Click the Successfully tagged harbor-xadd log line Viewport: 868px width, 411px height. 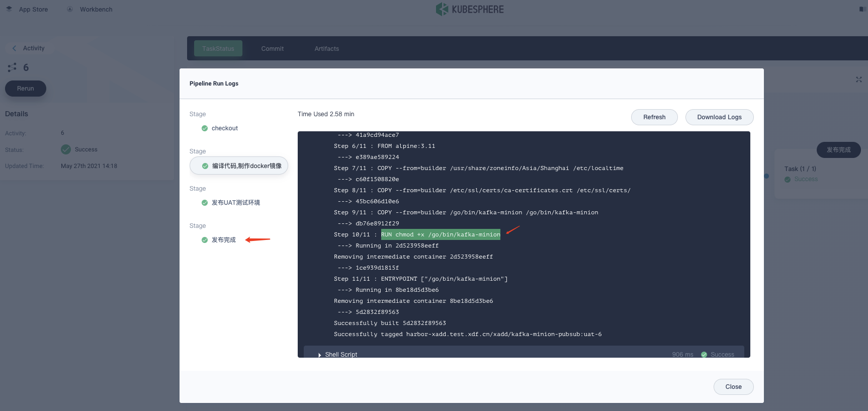pos(468,334)
